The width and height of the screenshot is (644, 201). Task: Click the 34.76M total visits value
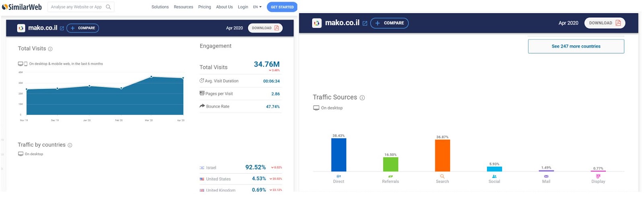point(266,64)
